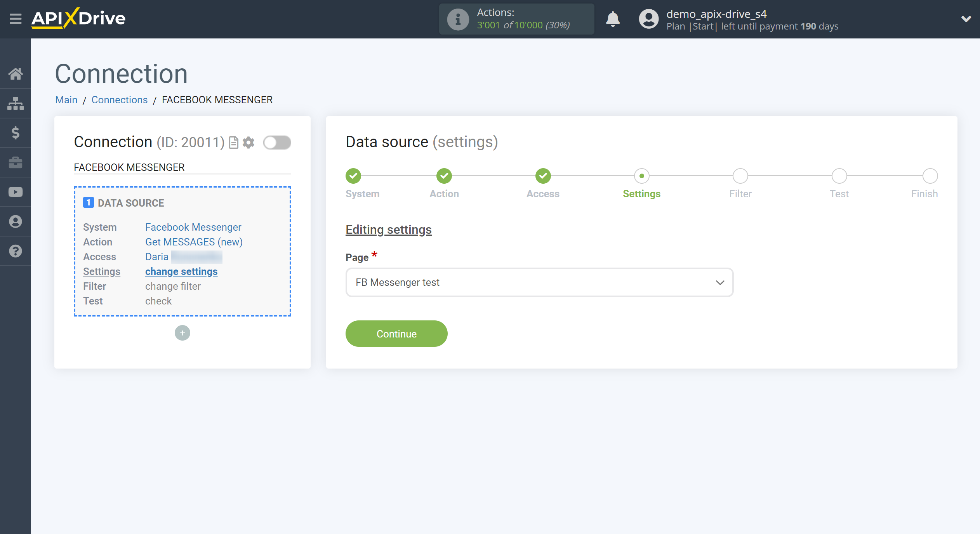
Task: Click the Get MESSAGES (new) action link
Action: coord(194,242)
